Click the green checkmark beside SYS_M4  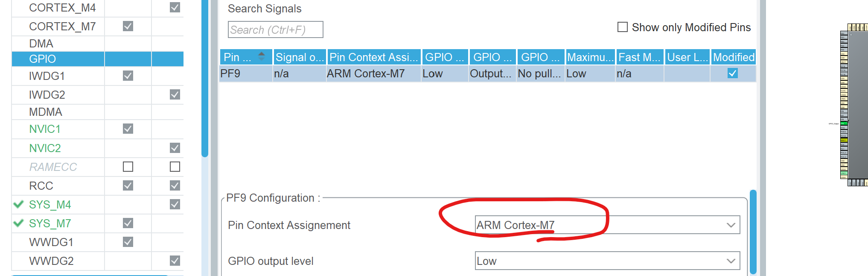pyautogui.click(x=18, y=205)
